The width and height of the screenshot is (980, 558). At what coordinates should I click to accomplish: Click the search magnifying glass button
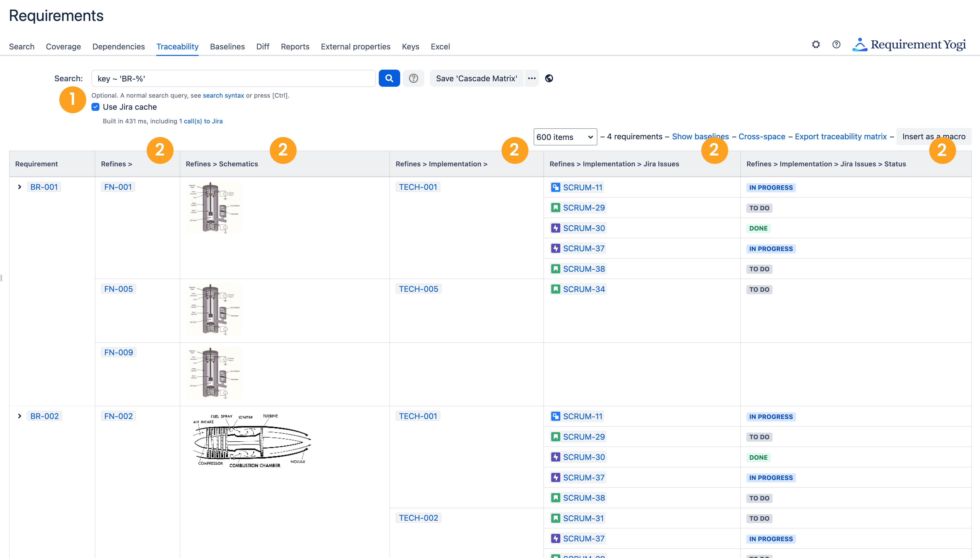pyautogui.click(x=389, y=78)
